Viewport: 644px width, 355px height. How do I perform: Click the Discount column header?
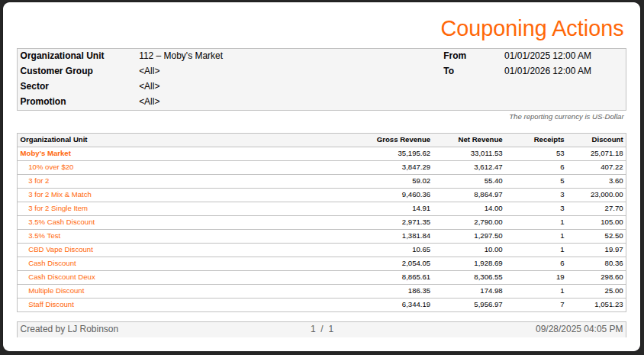point(607,140)
